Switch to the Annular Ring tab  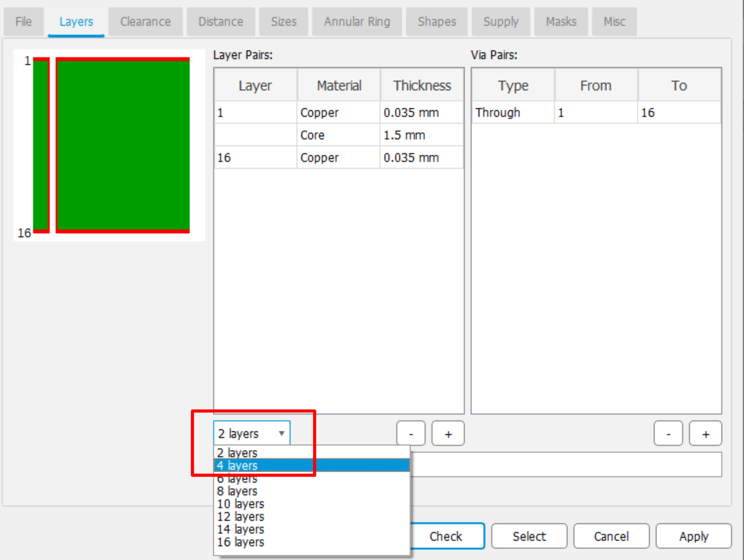coord(357,22)
